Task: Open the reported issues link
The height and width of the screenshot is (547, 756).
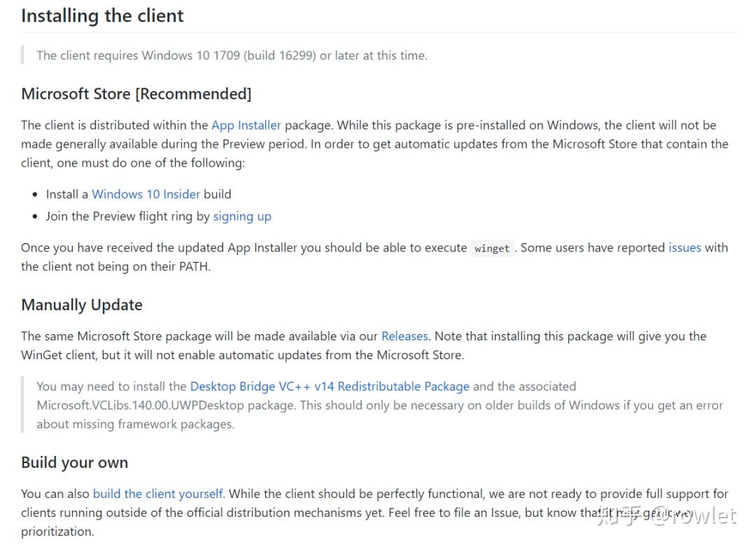Action: pyautogui.click(x=685, y=247)
